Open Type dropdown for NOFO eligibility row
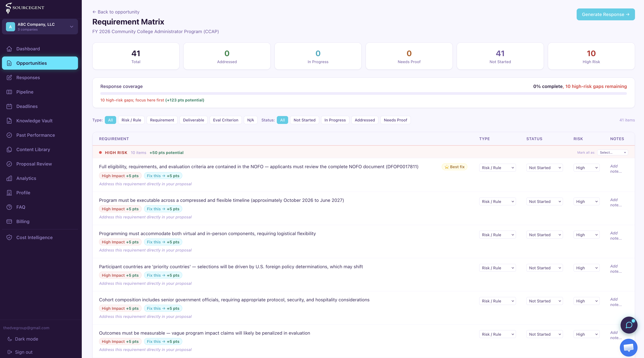This screenshot has height=358, width=644. (497, 168)
